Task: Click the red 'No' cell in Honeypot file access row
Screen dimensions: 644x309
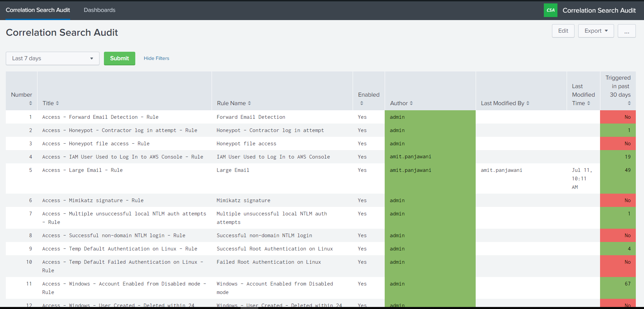Action: [618, 144]
